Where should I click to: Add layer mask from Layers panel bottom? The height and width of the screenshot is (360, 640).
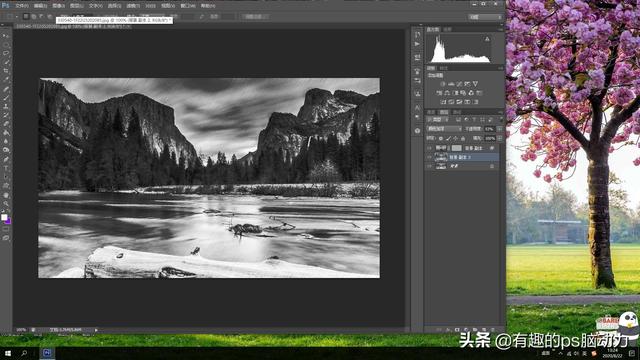tap(457, 329)
